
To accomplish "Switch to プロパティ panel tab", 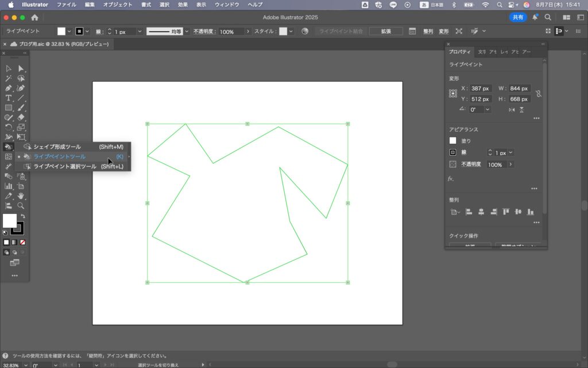I will click(x=460, y=52).
